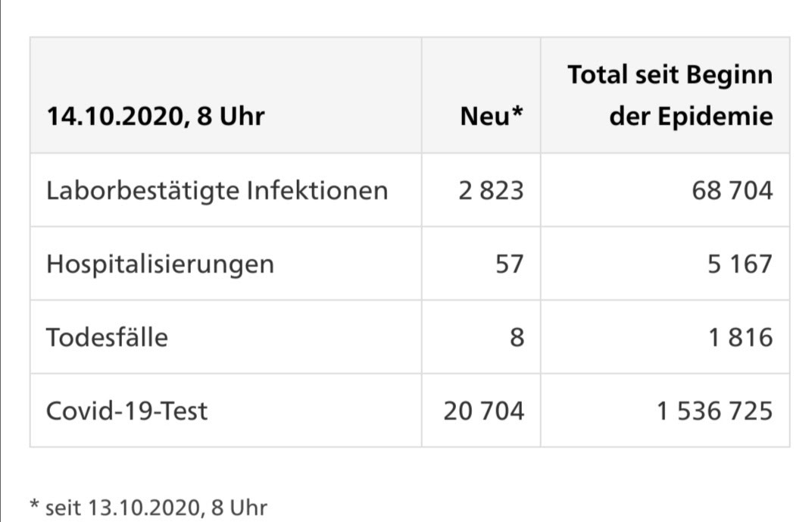Click total infections value 68 704
The height and width of the screenshot is (522, 812).
(732, 190)
